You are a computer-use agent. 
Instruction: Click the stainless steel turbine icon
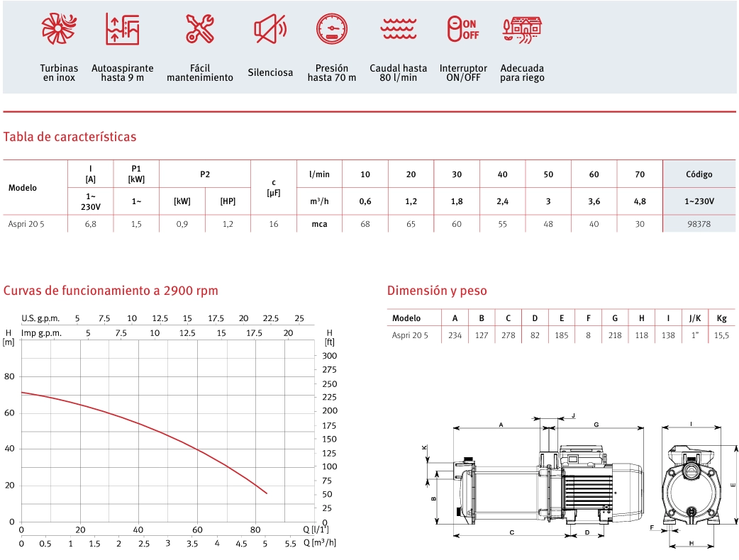click(59, 29)
